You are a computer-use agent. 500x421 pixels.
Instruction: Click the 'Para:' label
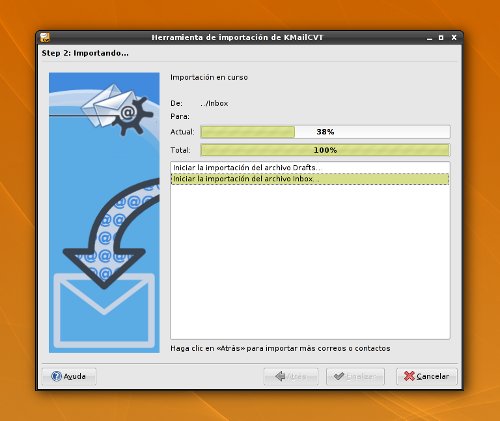[x=180, y=117]
